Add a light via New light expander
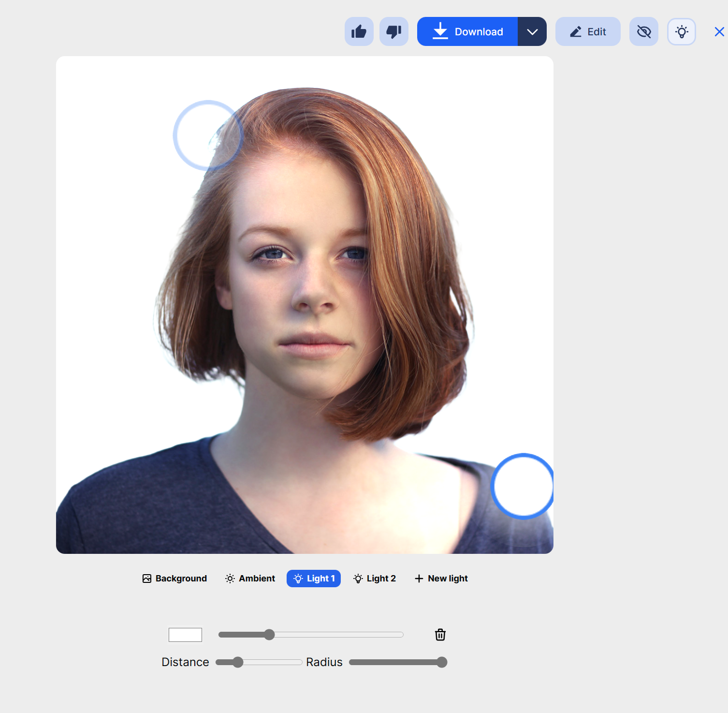The height and width of the screenshot is (713, 728). tap(441, 578)
